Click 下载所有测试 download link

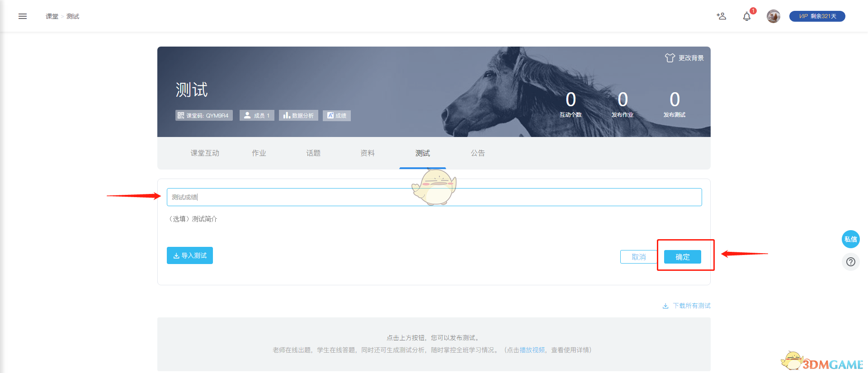click(687, 306)
